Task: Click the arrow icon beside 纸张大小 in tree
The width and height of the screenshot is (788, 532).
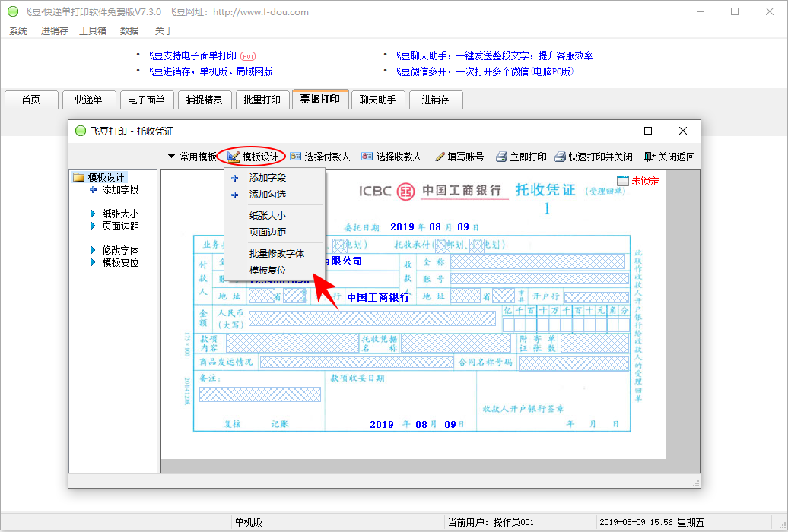Action: coord(93,214)
